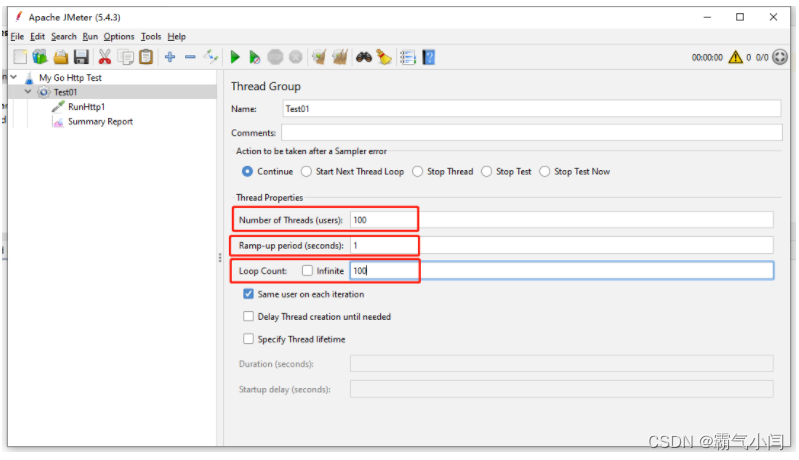This screenshot has width=799, height=460.
Task: Maximize the Apache JMeter window
Action: pos(740,17)
